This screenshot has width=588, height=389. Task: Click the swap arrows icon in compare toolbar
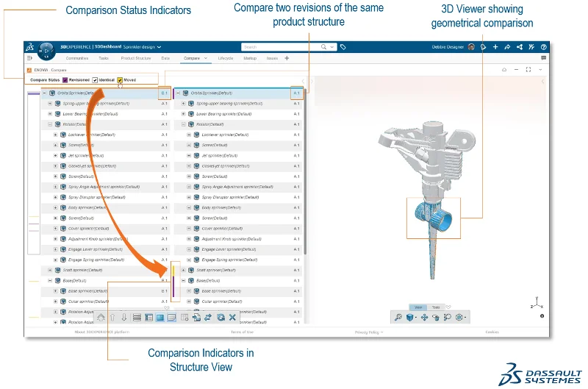pyautogui.click(x=208, y=317)
